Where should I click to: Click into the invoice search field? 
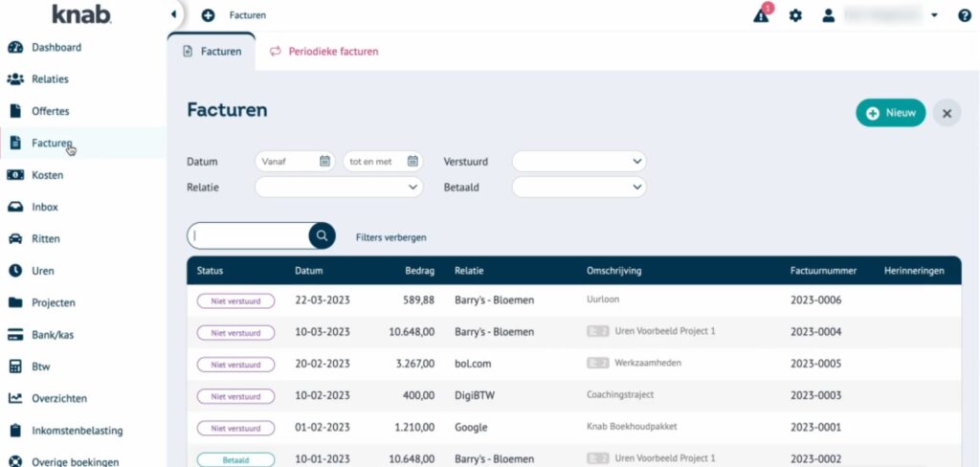(x=249, y=235)
